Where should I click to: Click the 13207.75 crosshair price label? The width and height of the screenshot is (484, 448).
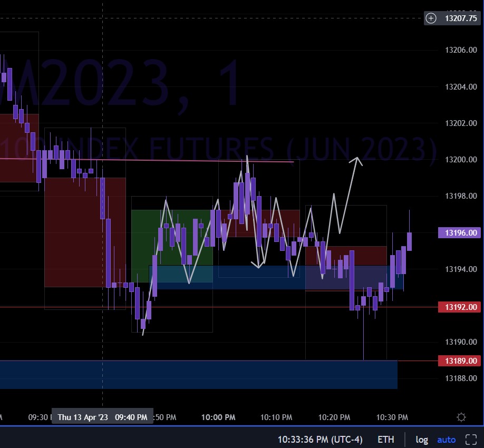coord(461,18)
